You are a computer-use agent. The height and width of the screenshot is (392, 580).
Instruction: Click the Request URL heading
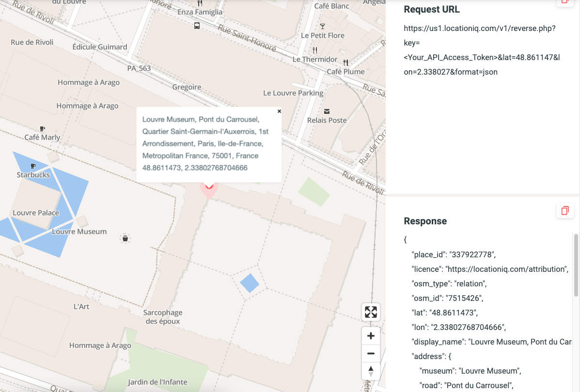(x=432, y=9)
